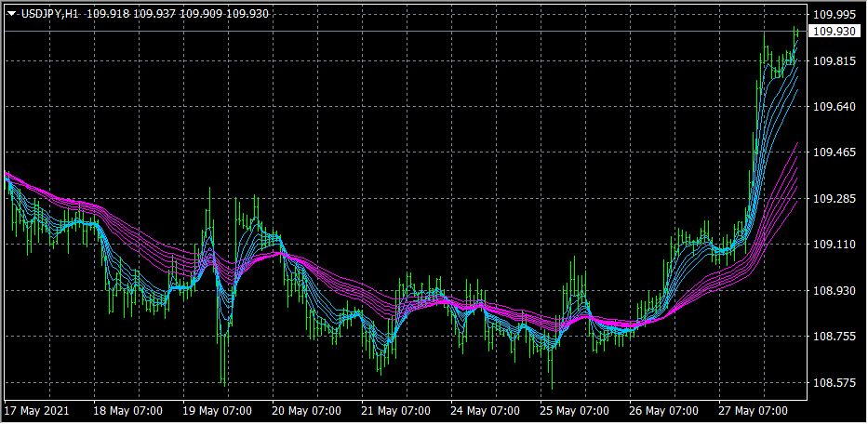868x424 pixels.
Task: Click the 108.575 price scale value
Action: (835, 382)
